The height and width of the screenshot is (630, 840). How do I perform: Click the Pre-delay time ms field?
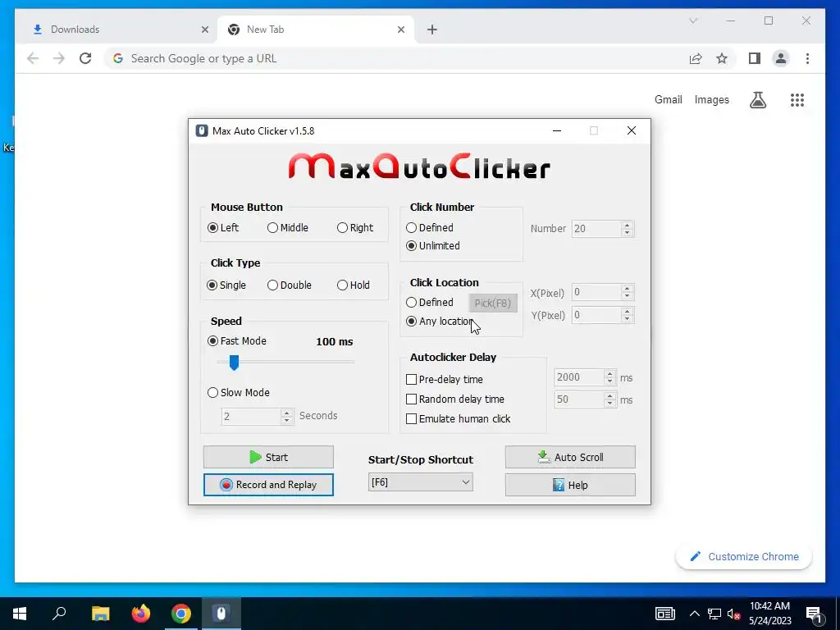tap(578, 377)
